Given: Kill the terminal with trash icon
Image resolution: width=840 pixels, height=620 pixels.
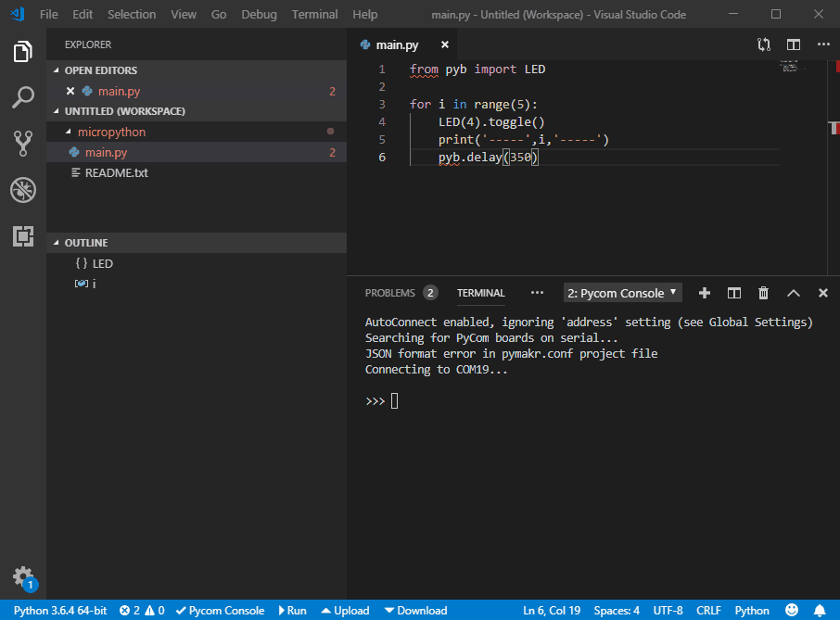Looking at the screenshot, I should 763,293.
